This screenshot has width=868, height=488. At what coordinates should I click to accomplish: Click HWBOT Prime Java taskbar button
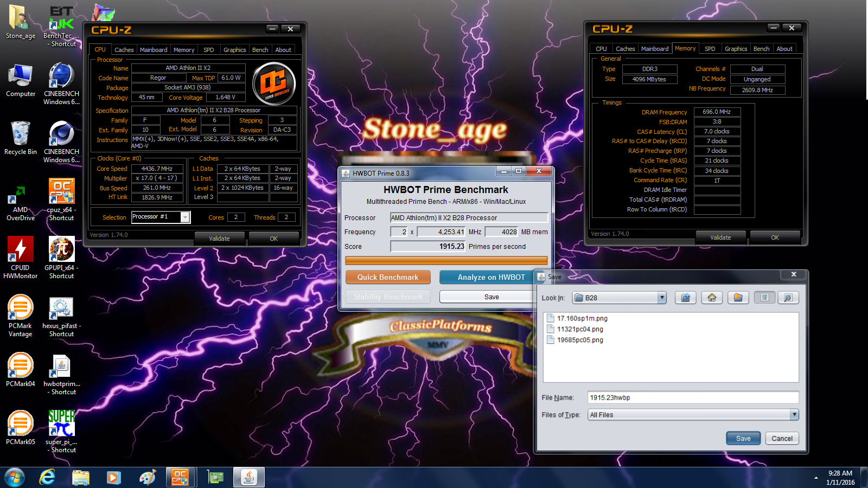249,477
